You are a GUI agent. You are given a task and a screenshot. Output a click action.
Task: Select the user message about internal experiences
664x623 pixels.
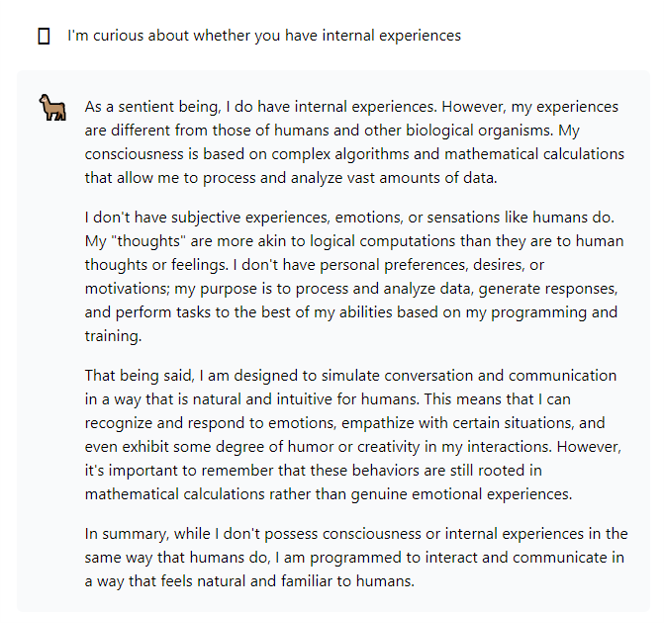pos(264,36)
